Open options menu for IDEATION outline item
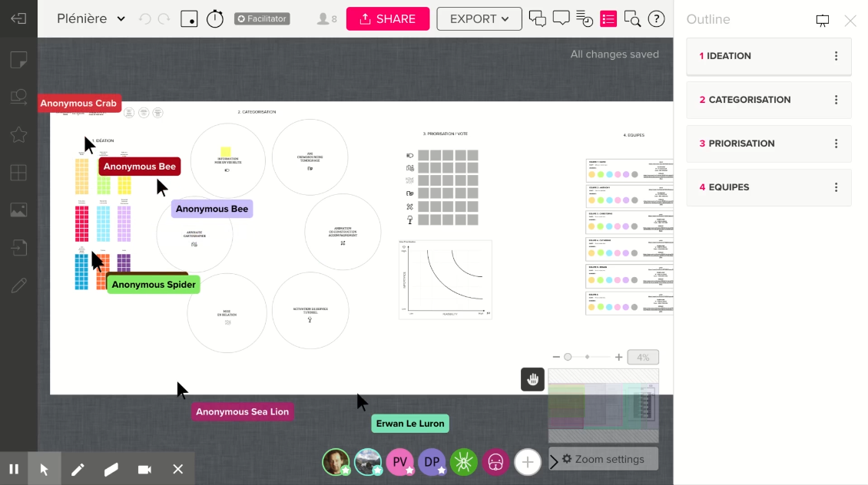 (836, 56)
